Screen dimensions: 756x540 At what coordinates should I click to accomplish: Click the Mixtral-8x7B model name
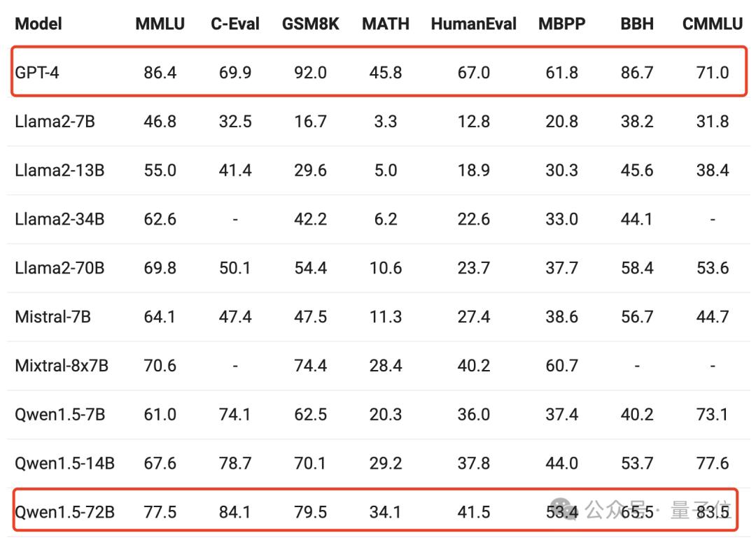coord(61,366)
